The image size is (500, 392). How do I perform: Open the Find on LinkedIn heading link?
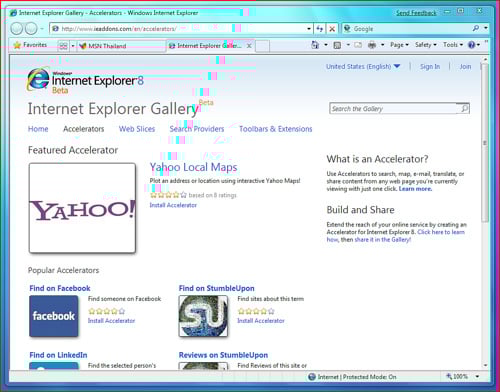point(58,355)
